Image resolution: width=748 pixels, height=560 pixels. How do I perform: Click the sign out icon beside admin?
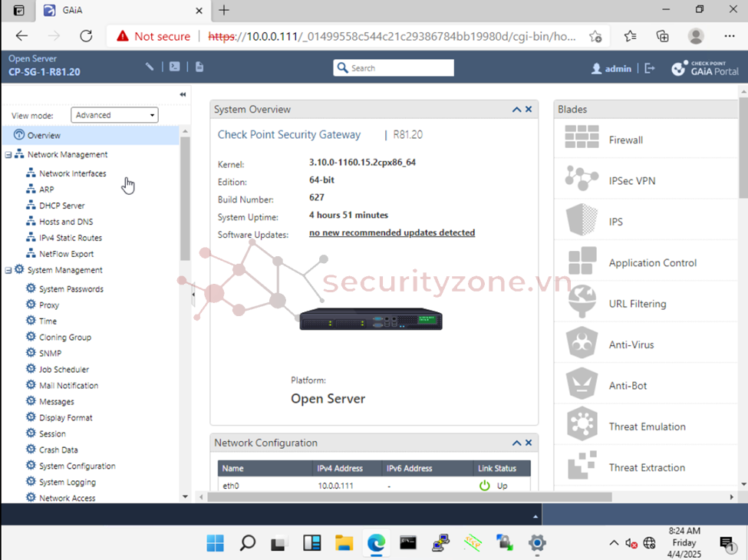tap(649, 69)
